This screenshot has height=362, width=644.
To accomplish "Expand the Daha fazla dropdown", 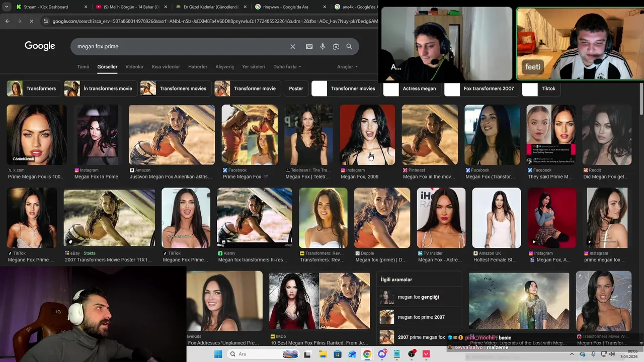I will pyautogui.click(x=287, y=67).
